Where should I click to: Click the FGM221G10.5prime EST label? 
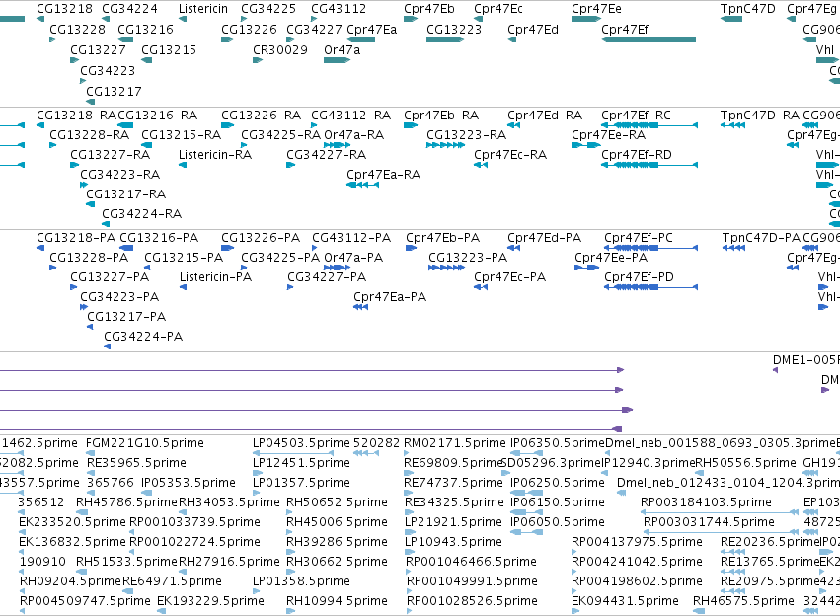tap(145, 443)
